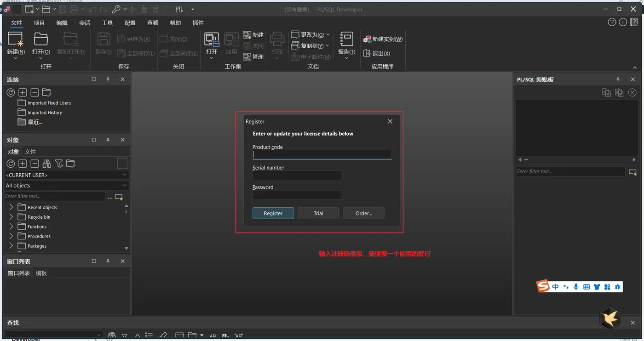Focus the Product code field
Viewport: 644px width, 341px height.
(322, 155)
